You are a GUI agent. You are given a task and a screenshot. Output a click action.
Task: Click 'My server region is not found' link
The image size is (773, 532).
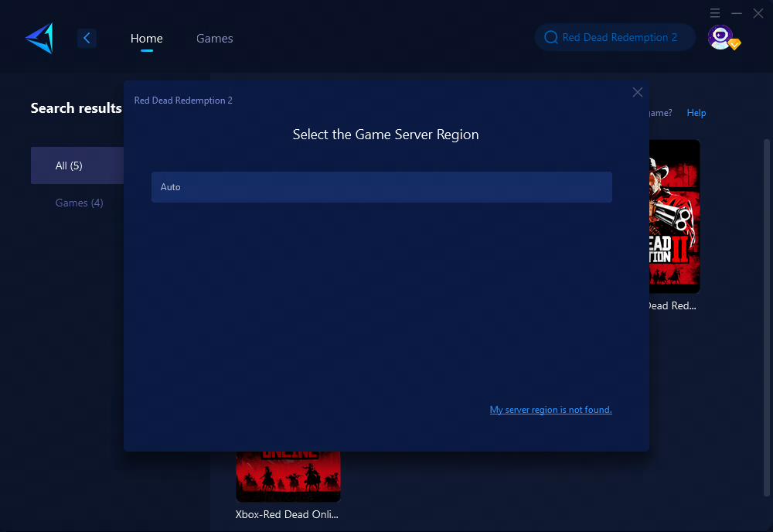click(550, 410)
